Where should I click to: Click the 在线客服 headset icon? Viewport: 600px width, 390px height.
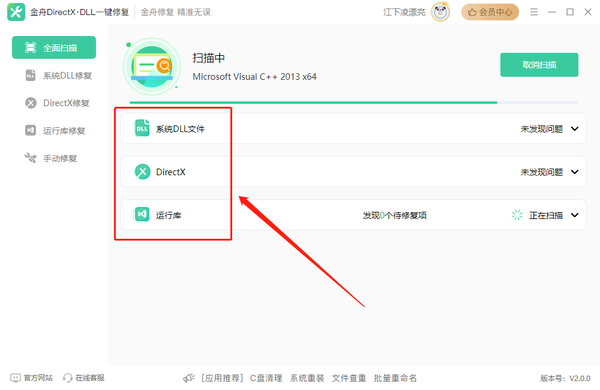68,378
